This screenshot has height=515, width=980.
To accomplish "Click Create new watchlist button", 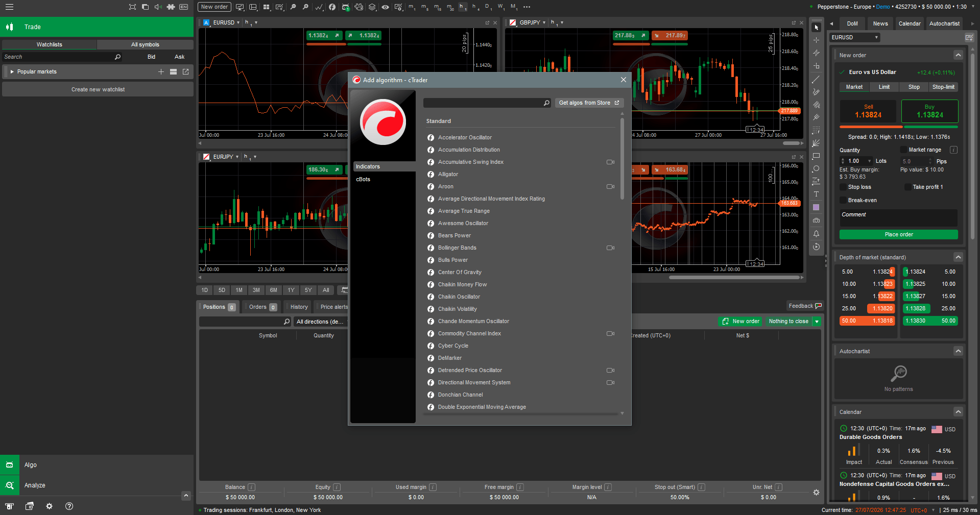I will 98,89.
